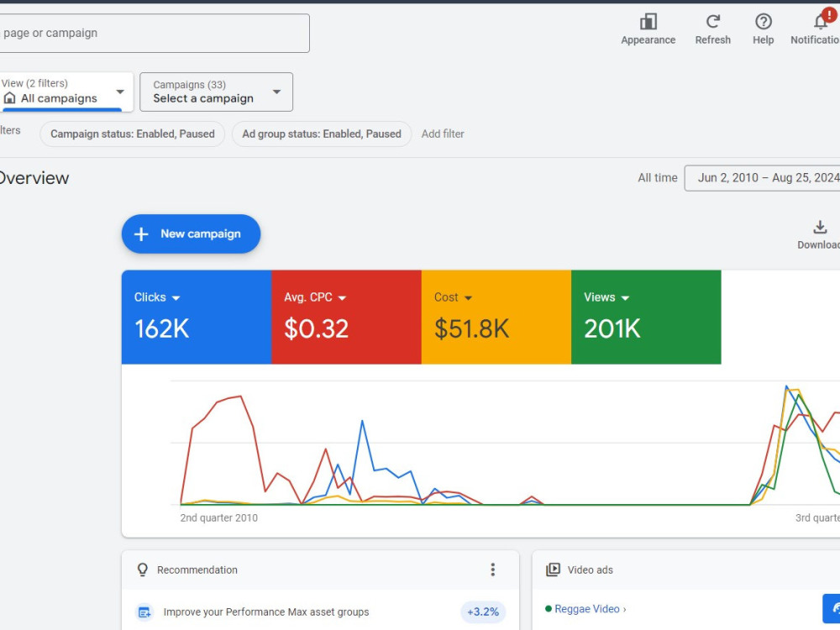
Task: Click the 2nd quarter 2010 axis label
Action: (218, 518)
